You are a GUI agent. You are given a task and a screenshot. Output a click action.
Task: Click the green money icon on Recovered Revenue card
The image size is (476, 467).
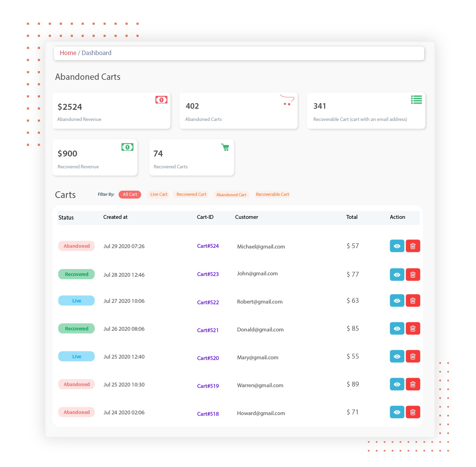[127, 147]
